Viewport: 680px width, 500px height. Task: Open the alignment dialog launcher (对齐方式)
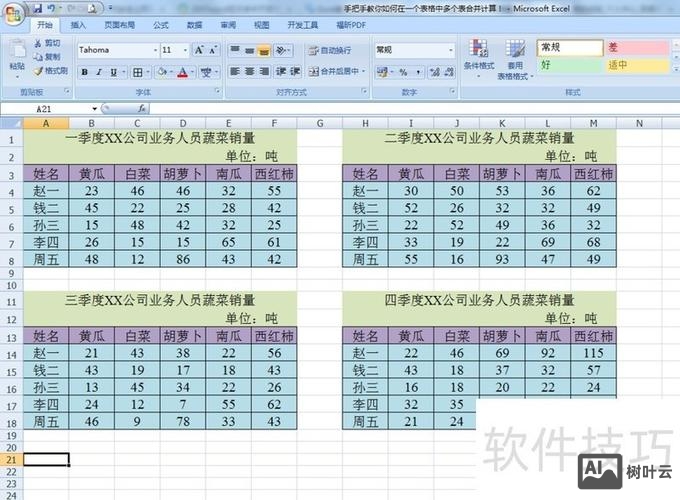click(364, 91)
